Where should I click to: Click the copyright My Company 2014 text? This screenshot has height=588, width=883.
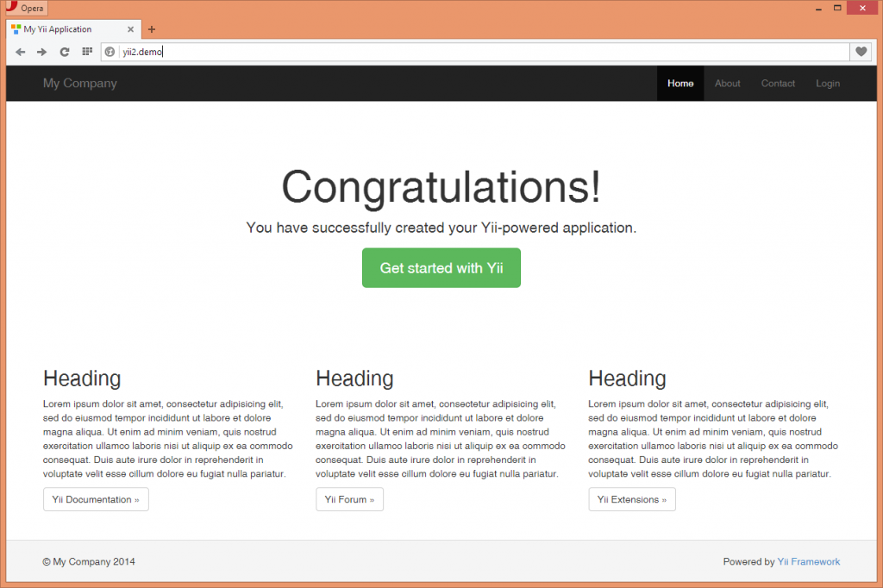pyautogui.click(x=89, y=561)
